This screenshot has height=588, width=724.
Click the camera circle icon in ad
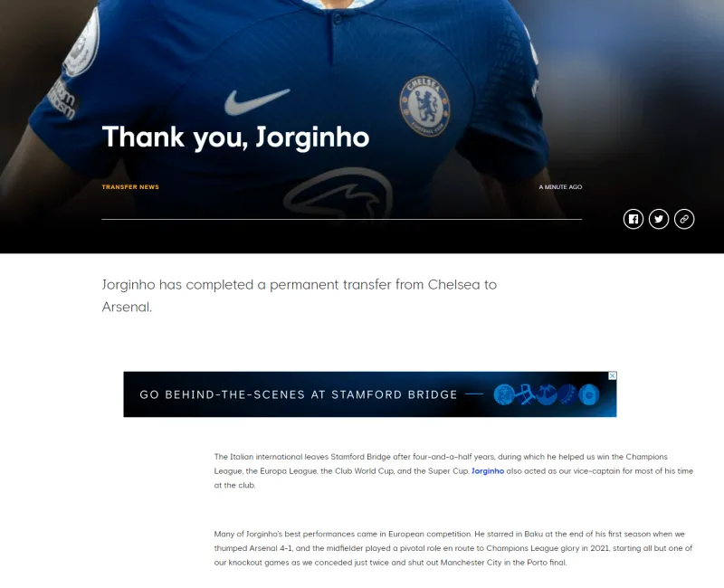point(589,394)
